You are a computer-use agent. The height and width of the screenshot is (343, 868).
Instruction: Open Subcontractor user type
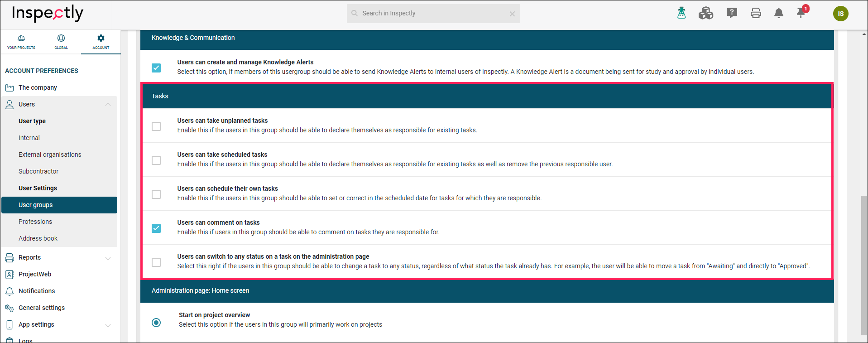pos(38,171)
